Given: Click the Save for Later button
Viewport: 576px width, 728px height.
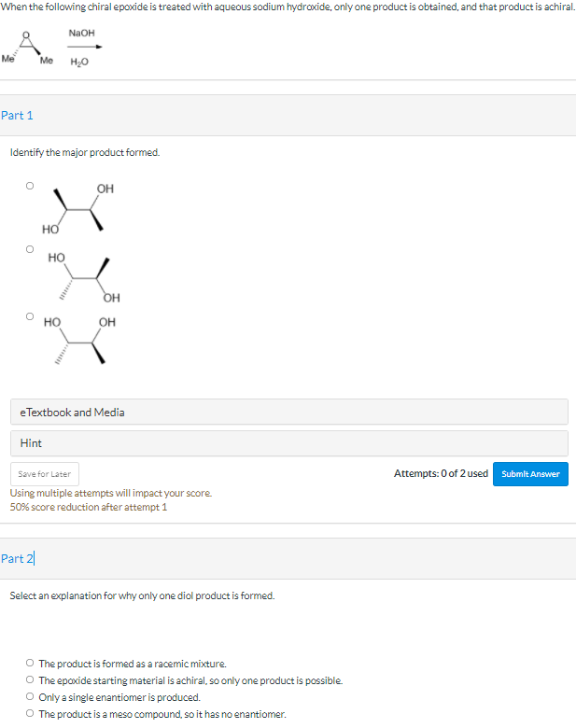Looking at the screenshot, I should [46, 473].
